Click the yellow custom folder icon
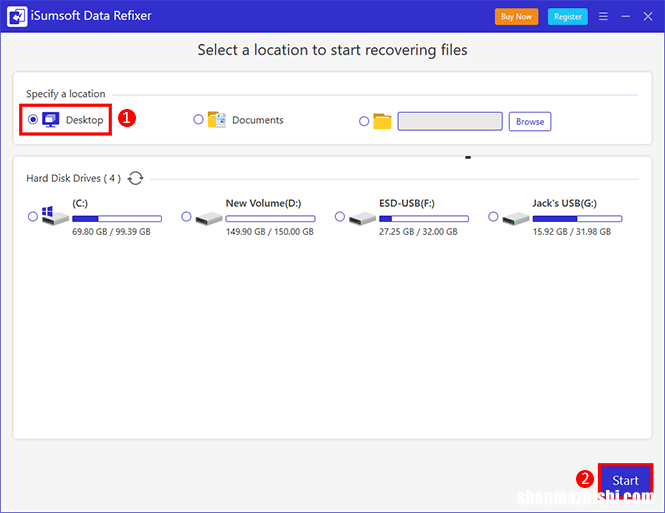Viewport: 665px width, 513px height. point(382,121)
